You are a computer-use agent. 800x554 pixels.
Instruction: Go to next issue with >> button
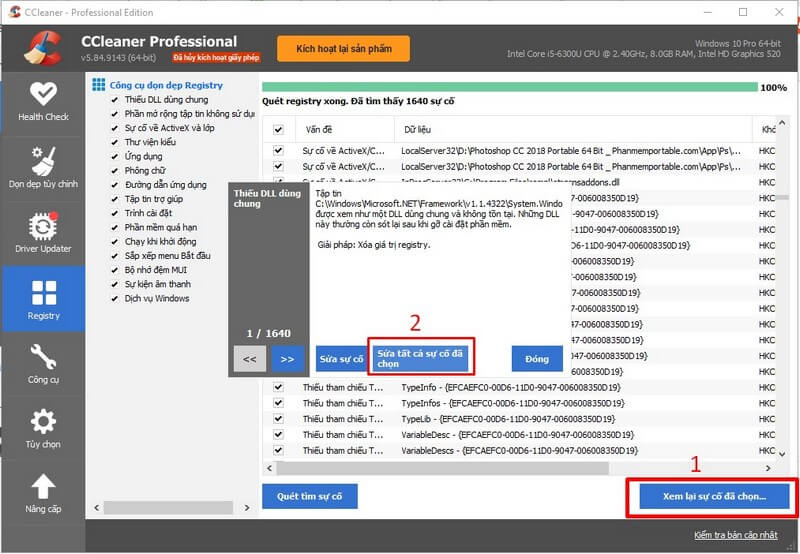287,358
